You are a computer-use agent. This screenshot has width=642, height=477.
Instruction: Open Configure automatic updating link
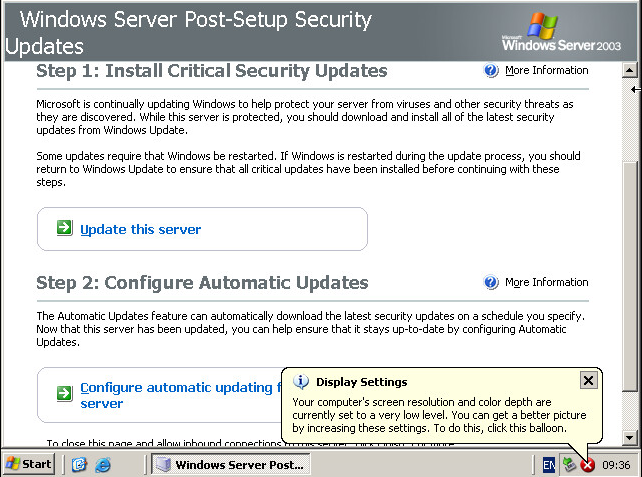(x=175, y=388)
